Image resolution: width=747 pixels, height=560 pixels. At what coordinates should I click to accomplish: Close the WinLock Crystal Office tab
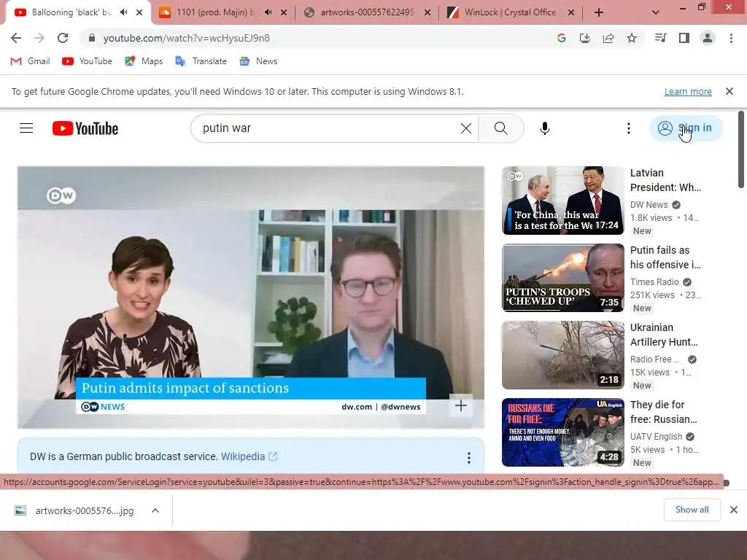pyautogui.click(x=571, y=12)
